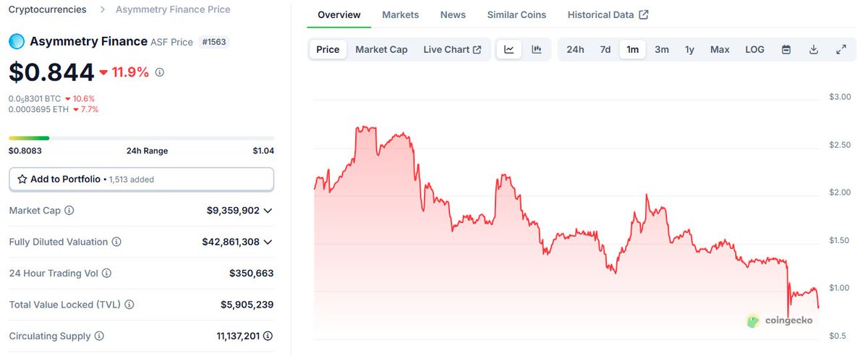The image size is (868, 356).
Task: Select the line chart view icon
Action: coord(509,49)
